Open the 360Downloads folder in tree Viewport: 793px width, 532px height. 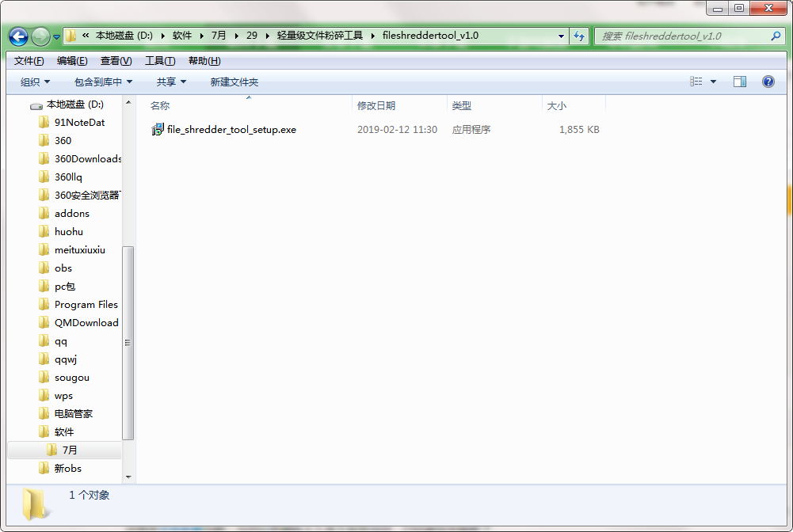88,158
